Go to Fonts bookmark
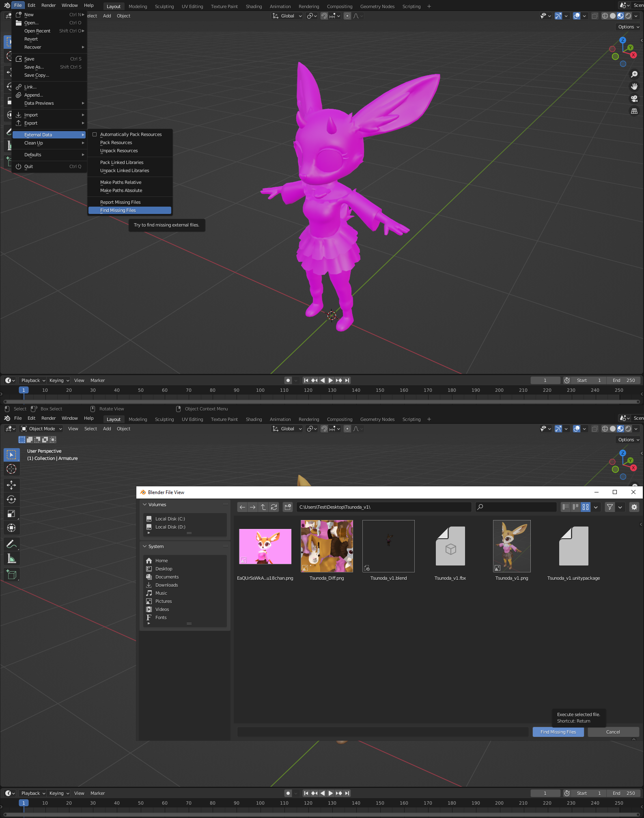The width and height of the screenshot is (644, 818). point(185,617)
